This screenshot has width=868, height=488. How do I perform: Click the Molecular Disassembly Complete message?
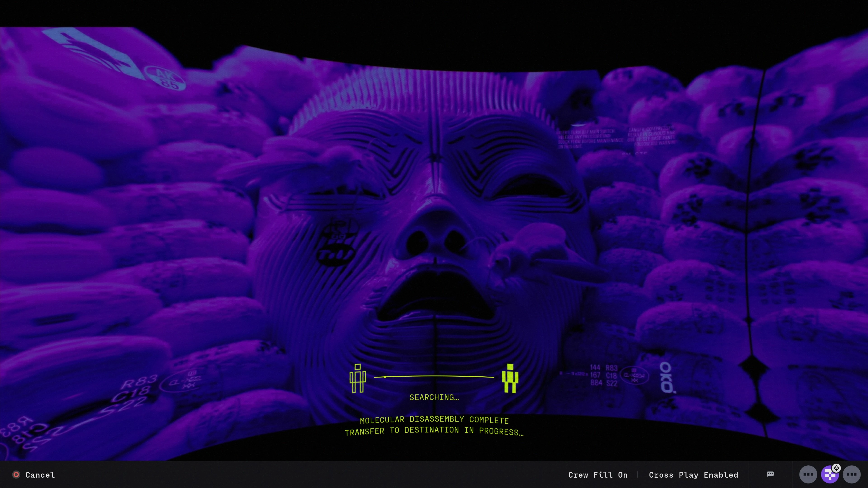[x=434, y=420]
